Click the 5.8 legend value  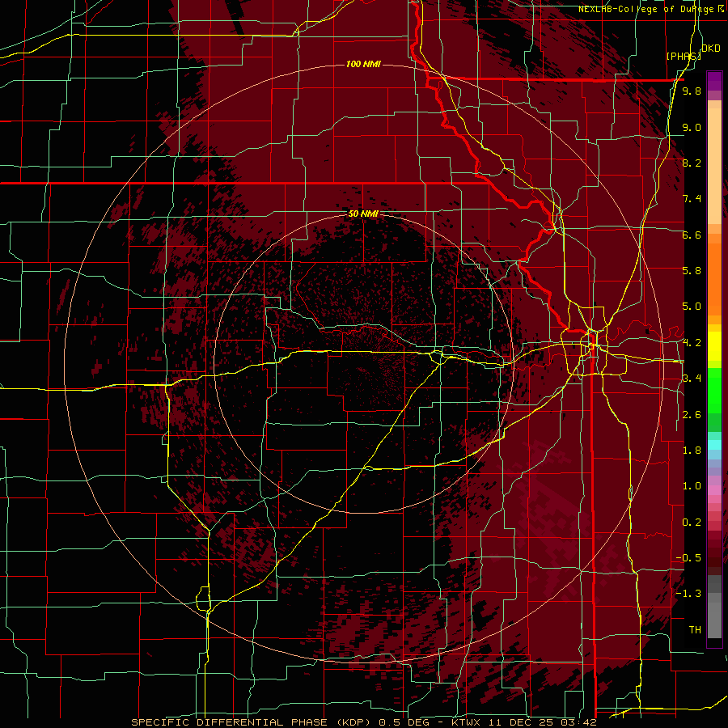tap(692, 271)
